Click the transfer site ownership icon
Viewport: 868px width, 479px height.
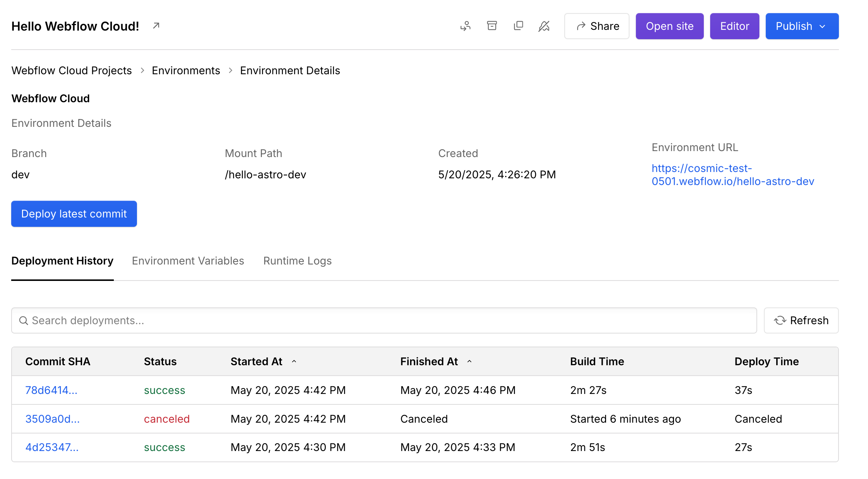coord(466,26)
